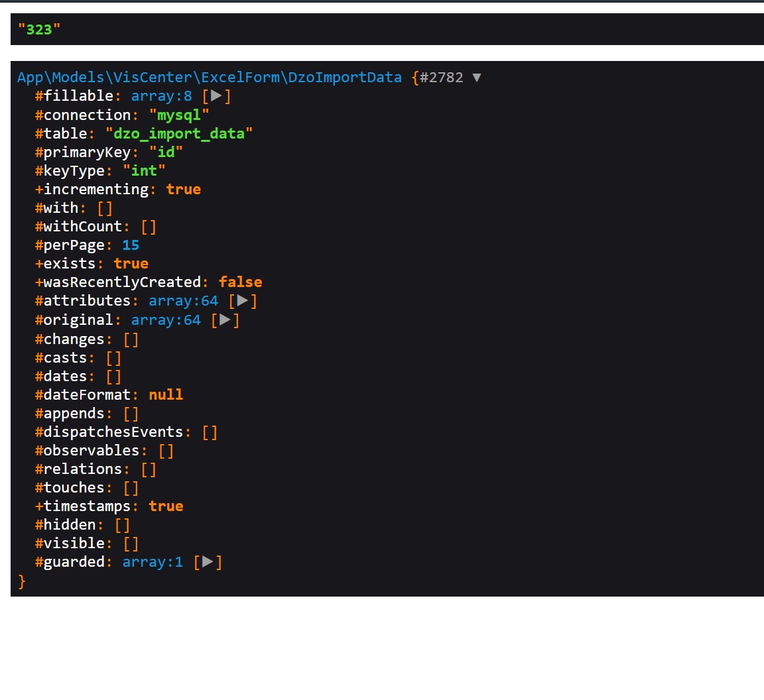The width and height of the screenshot is (764, 700).
Task: Click the #changes property name
Action: [70, 339]
